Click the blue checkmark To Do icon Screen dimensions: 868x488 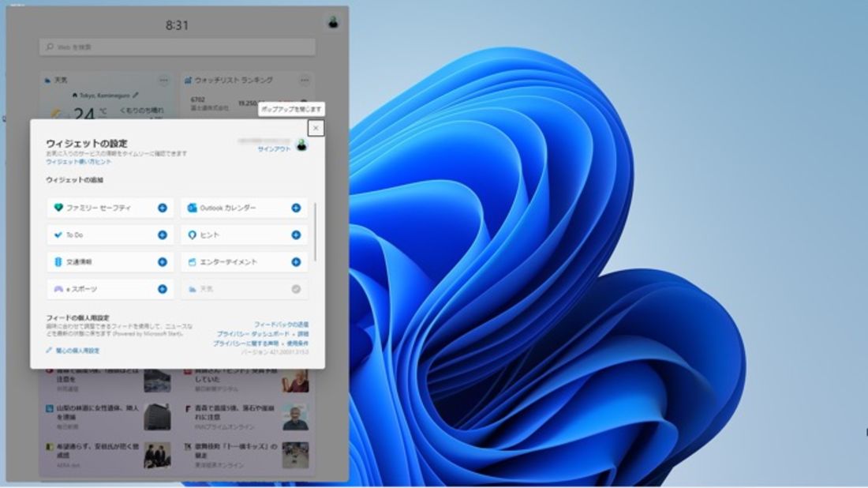(x=58, y=235)
